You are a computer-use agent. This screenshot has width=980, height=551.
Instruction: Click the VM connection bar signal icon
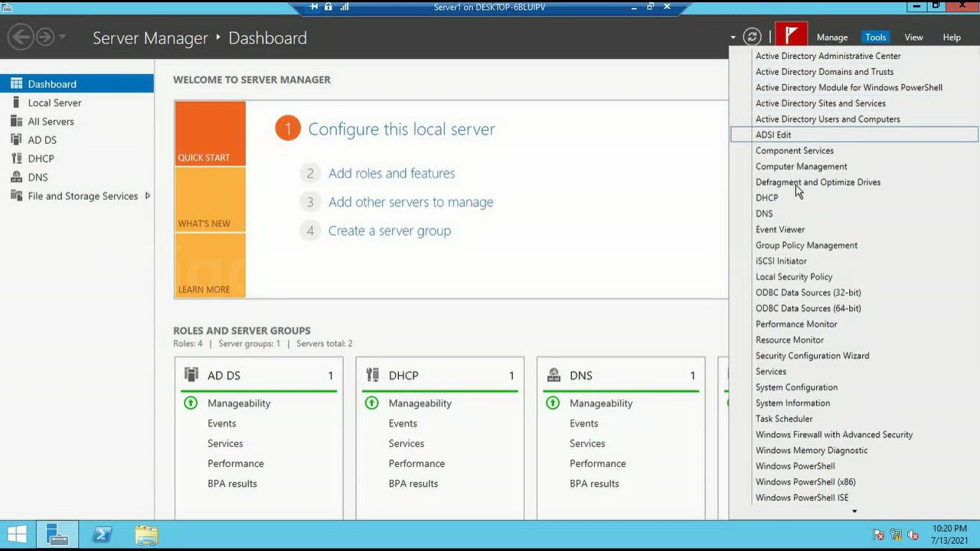point(345,6)
